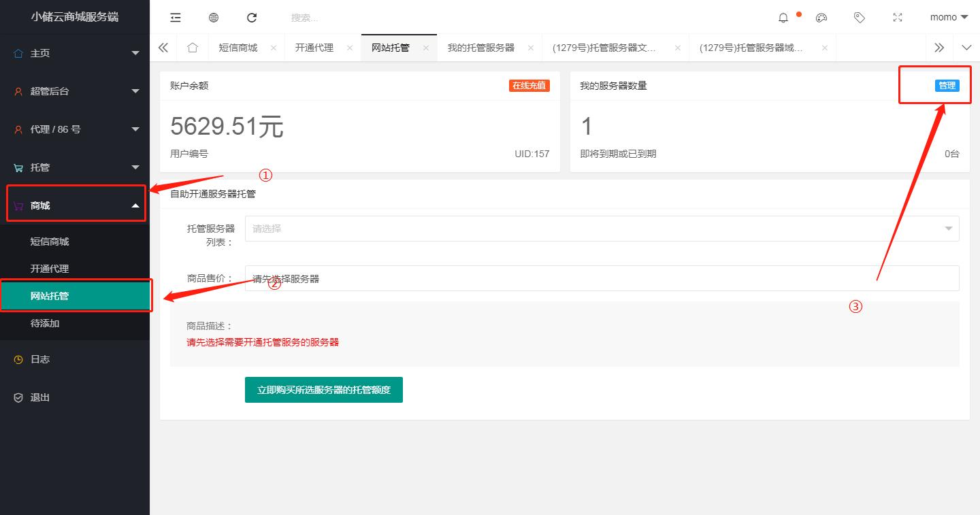Click the 在线充值 recharge button
Image resolution: width=980 pixels, height=515 pixels.
(529, 86)
